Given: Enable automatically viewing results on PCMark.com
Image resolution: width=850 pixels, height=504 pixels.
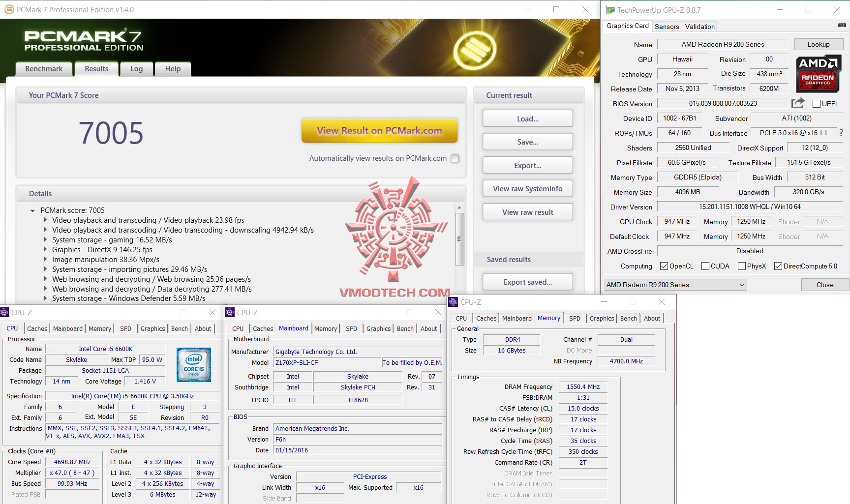Looking at the screenshot, I should [455, 158].
